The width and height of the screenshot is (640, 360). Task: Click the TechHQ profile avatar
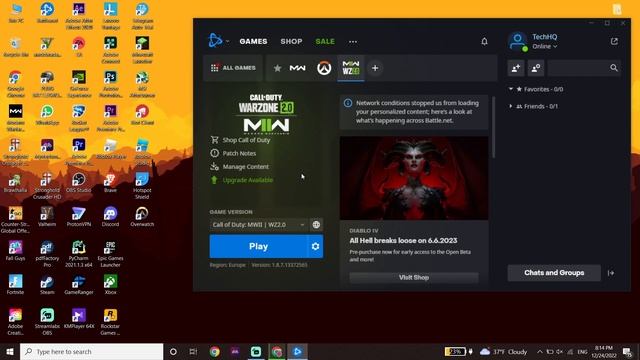click(518, 42)
